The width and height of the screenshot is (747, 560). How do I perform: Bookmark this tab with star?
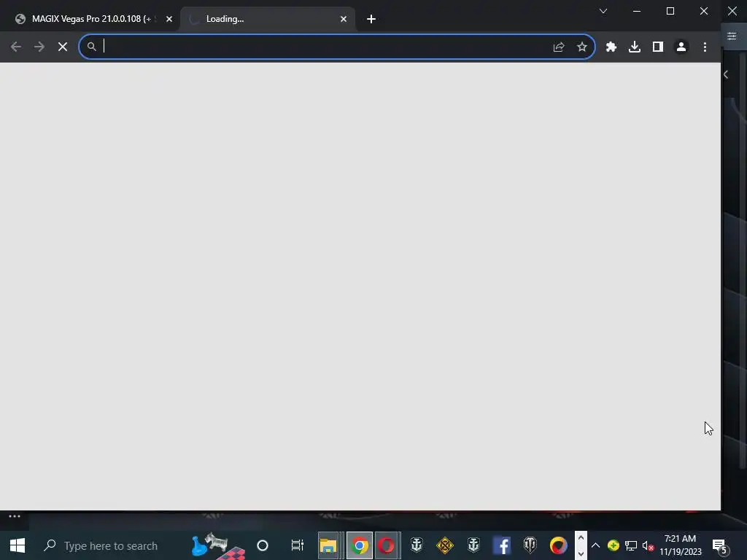[x=581, y=47]
